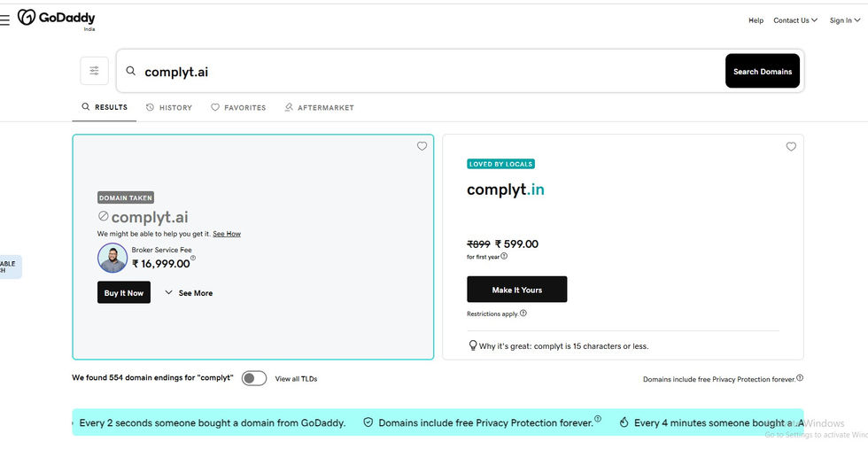The width and height of the screenshot is (868, 449).
Task: Switch to the Results tab
Action: (105, 107)
